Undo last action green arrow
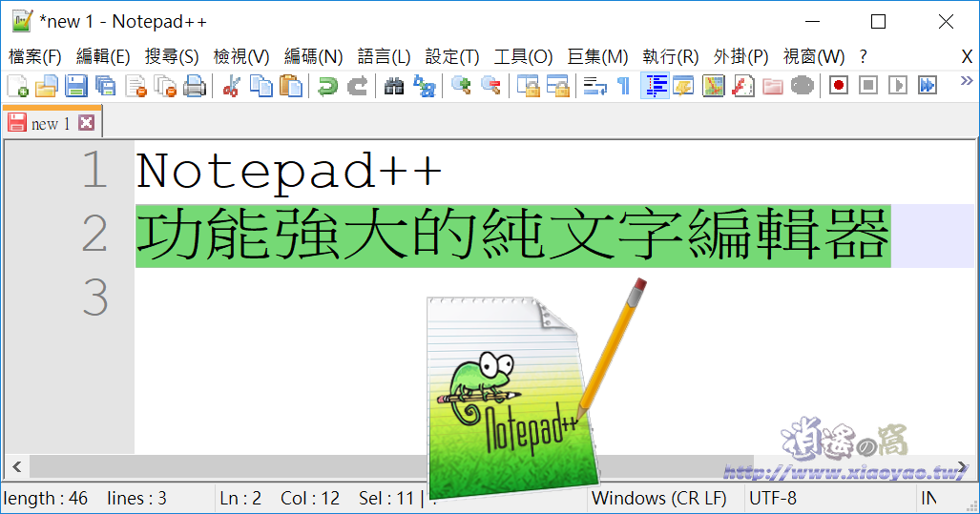The image size is (980, 514). click(327, 86)
